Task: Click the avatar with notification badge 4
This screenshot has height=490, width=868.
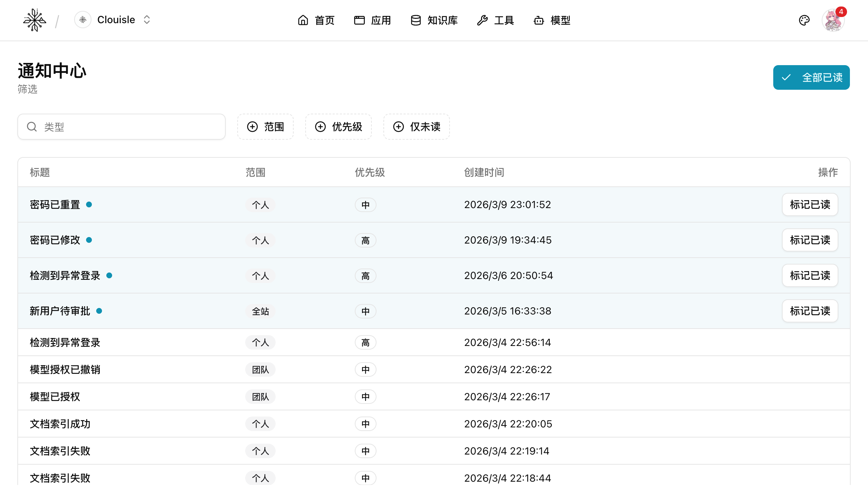Action: (x=834, y=20)
